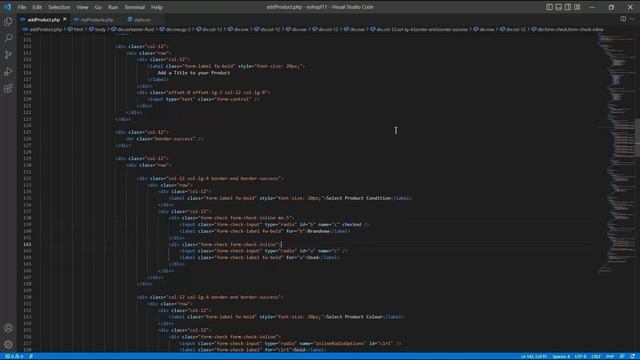Image resolution: width=640 pixels, height=360 pixels.
Task: Split the editor to the right
Action: 623,19
